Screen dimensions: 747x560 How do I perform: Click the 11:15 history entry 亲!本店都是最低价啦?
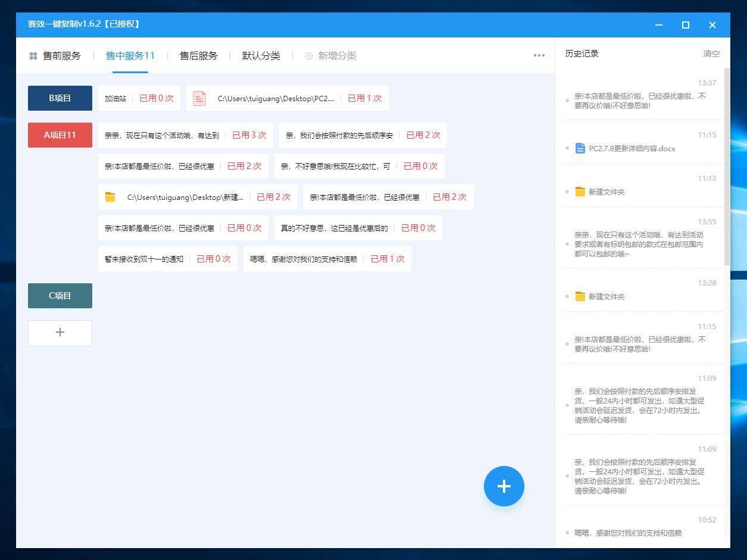pos(640,344)
